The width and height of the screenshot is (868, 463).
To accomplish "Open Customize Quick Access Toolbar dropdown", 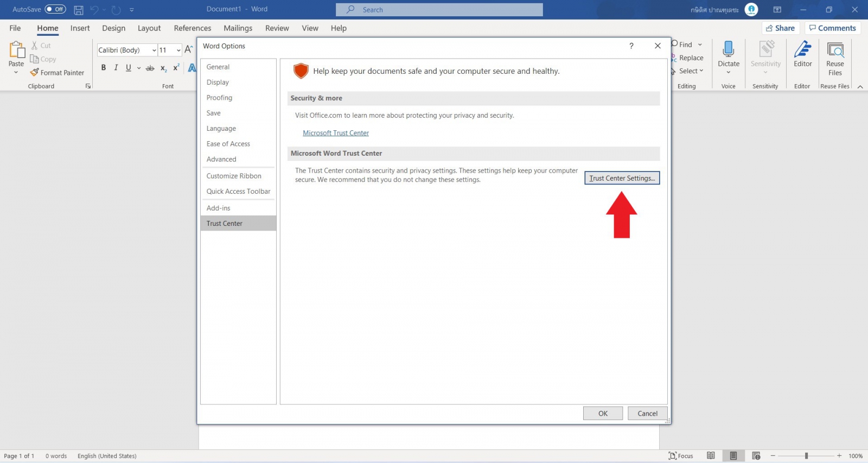I will click(131, 10).
